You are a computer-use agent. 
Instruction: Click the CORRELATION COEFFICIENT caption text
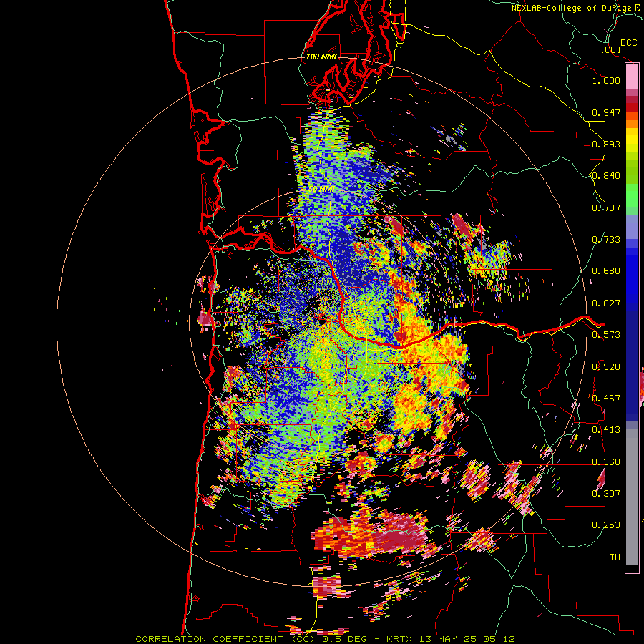coord(209,639)
